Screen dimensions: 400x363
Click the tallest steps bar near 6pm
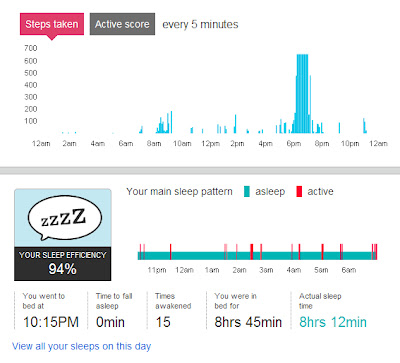coord(302,94)
